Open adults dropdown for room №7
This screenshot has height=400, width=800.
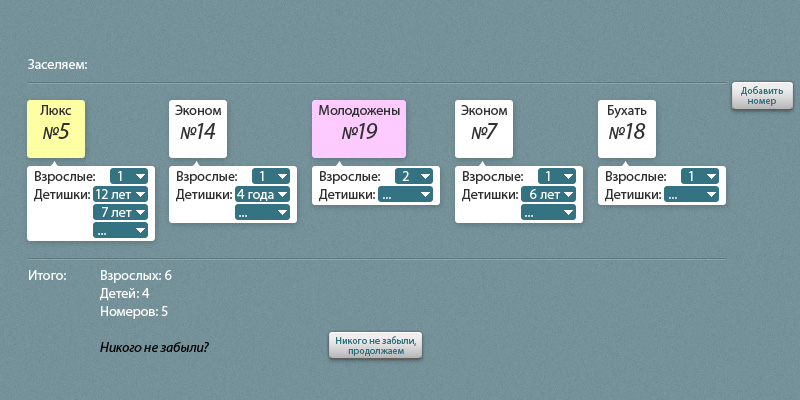[557, 176]
